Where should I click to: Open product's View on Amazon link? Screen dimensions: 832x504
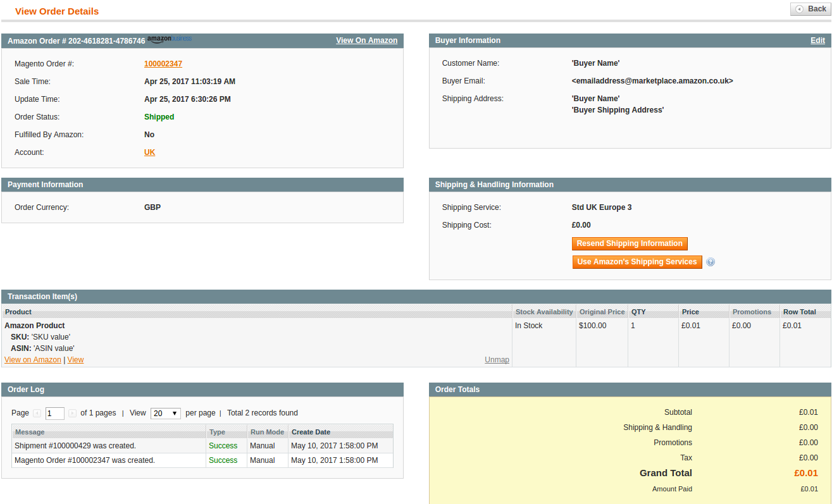point(33,360)
